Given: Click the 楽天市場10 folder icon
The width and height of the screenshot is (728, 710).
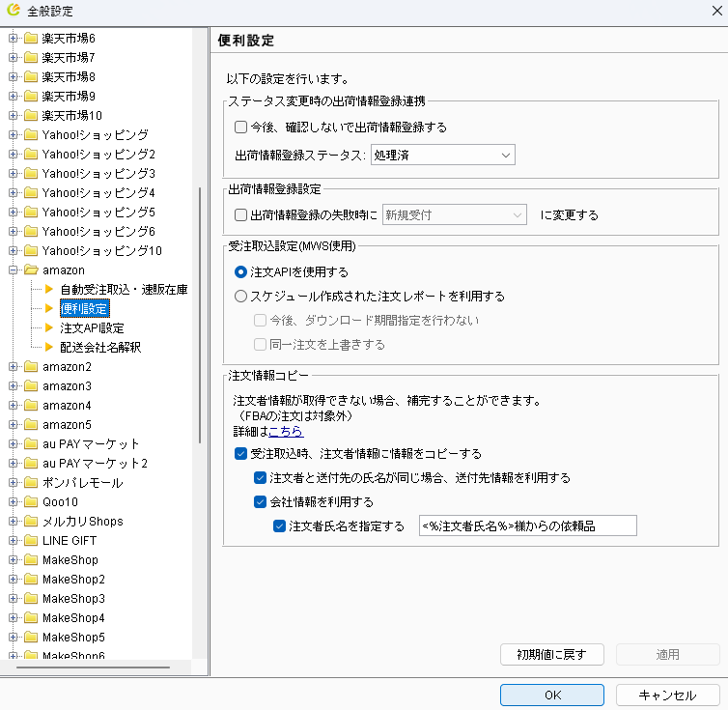Looking at the screenshot, I should (x=31, y=115).
